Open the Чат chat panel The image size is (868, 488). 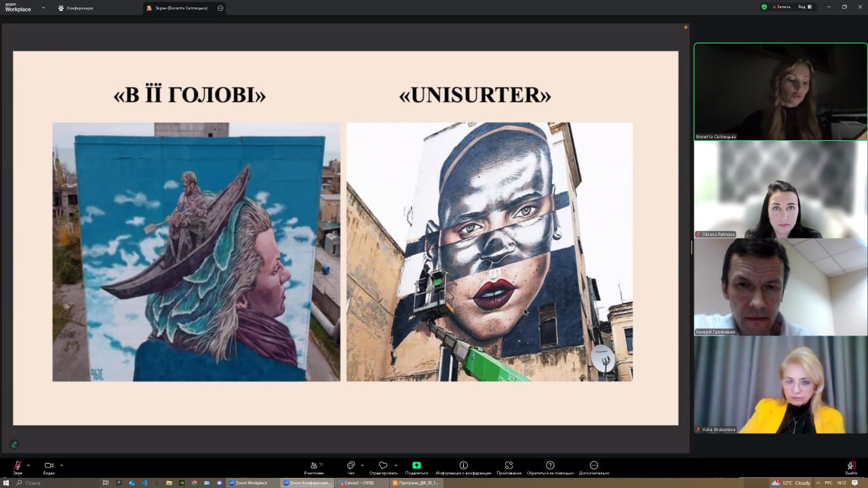point(351,468)
